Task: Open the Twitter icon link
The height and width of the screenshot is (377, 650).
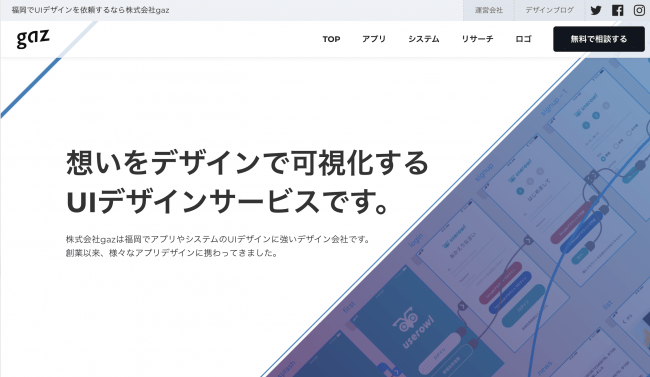Action: (596, 10)
